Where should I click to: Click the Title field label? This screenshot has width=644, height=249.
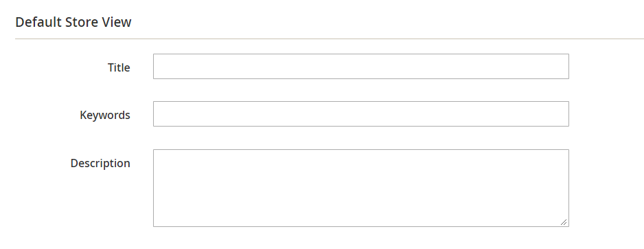click(x=119, y=67)
